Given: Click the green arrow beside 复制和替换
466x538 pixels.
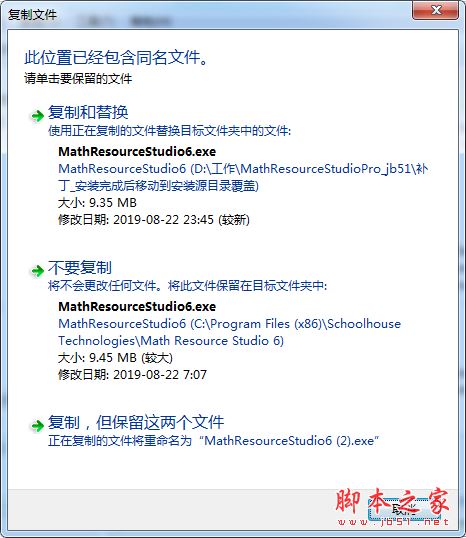Looking at the screenshot, I should [x=37, y=116].
